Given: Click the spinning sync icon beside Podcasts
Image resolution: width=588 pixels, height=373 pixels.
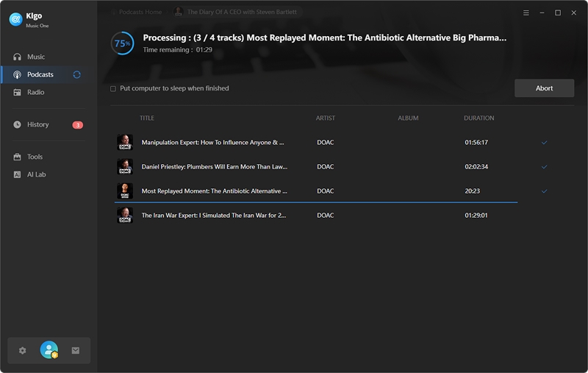Looking at the screenshot, I should (77, 75).
